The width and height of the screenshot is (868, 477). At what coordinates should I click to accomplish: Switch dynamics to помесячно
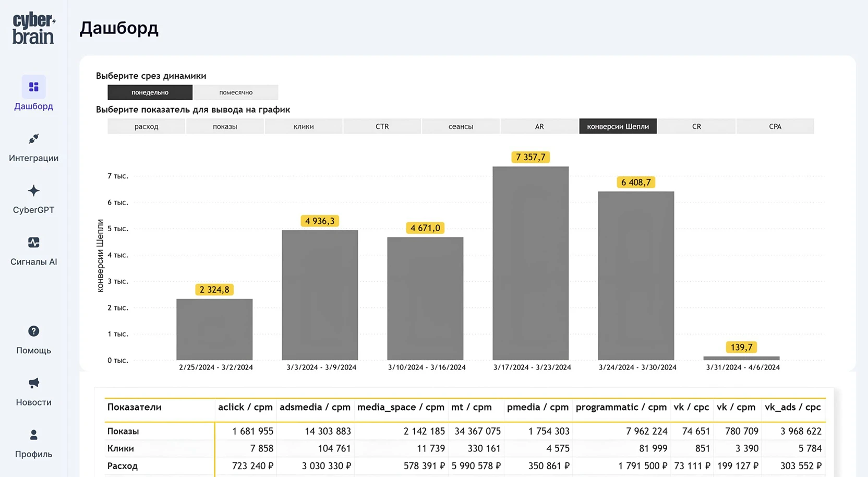[x=236, y=92]
